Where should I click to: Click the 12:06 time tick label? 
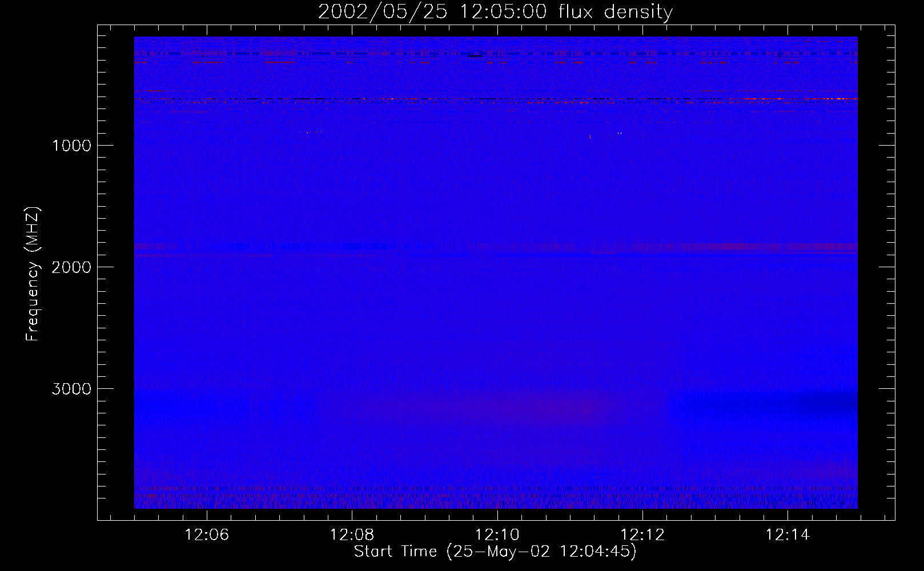(207, 535)
